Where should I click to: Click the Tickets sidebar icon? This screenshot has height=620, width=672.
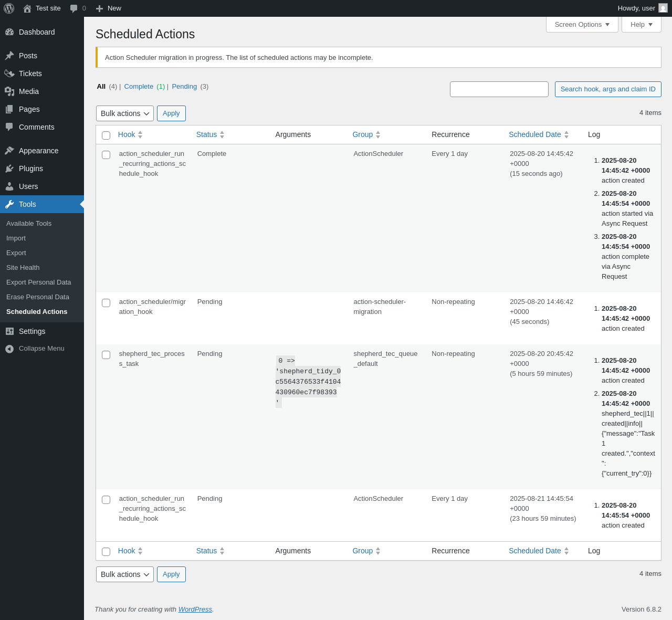pos(9,73)
